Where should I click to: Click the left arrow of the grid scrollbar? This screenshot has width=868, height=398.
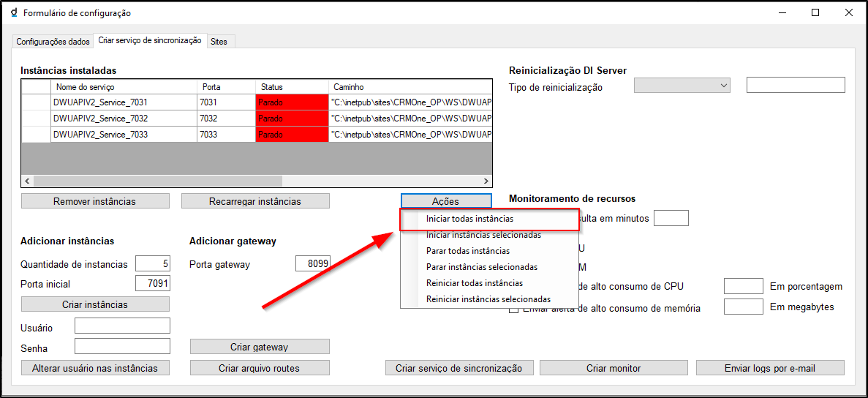28,181
